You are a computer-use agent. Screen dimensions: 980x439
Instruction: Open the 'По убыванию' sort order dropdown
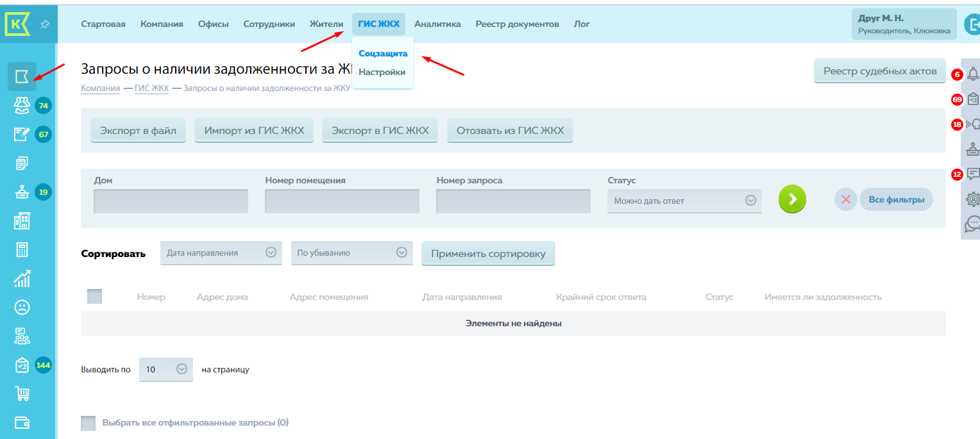click(x=352, y=253)
